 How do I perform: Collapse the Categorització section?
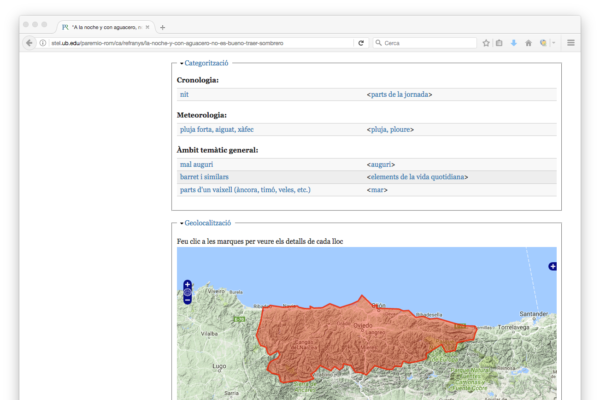click(x=205, y=63)
